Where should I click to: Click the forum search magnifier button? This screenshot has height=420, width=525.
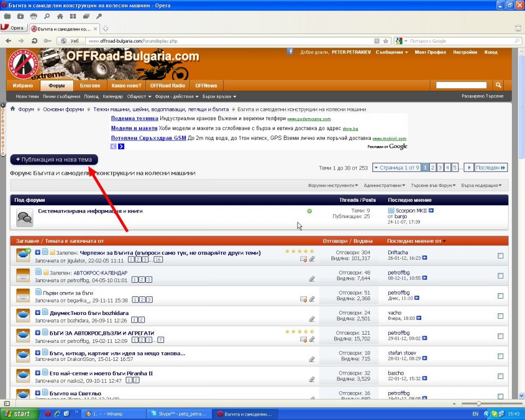[498, 85]
